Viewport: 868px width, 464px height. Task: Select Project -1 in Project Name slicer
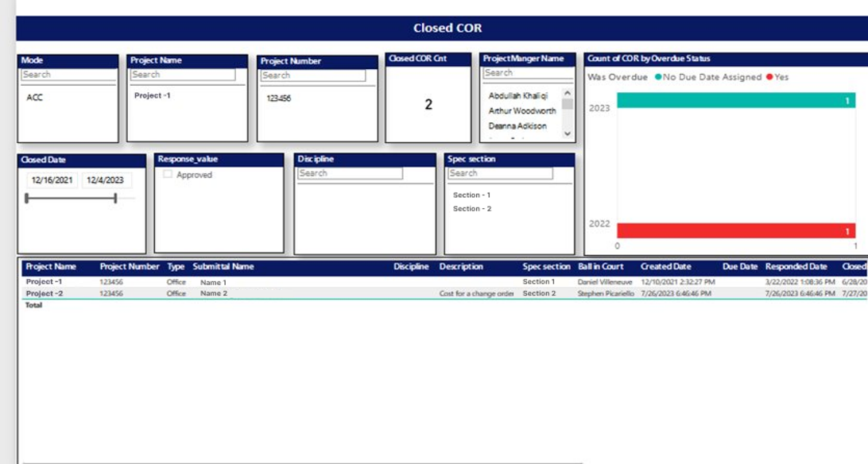(152, 95)
